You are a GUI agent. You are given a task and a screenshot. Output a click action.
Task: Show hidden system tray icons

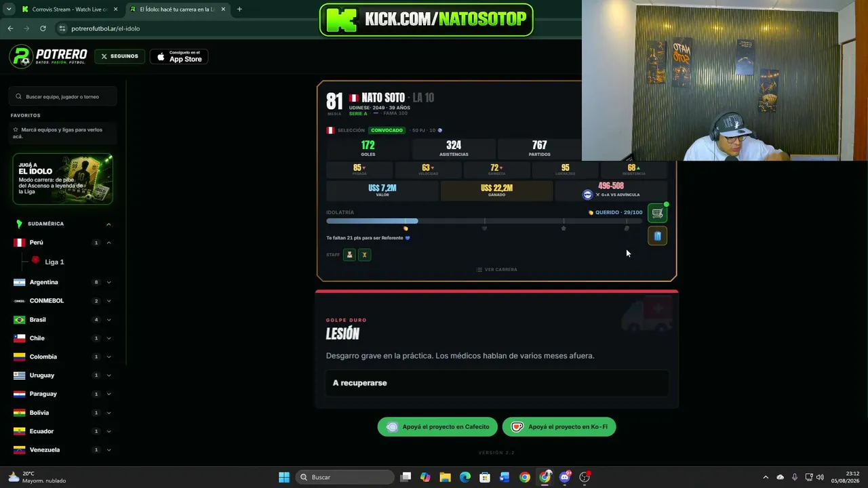click(766, 477)
